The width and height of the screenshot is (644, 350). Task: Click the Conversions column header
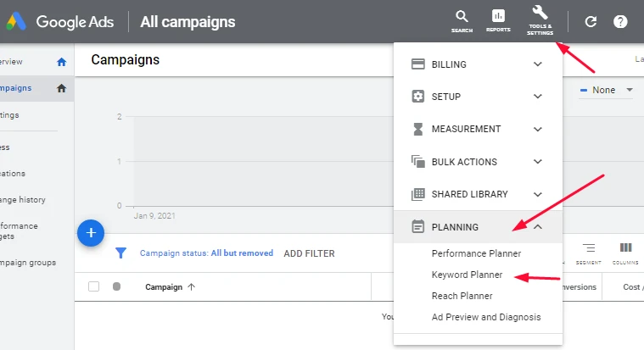[x=580, y=286]
